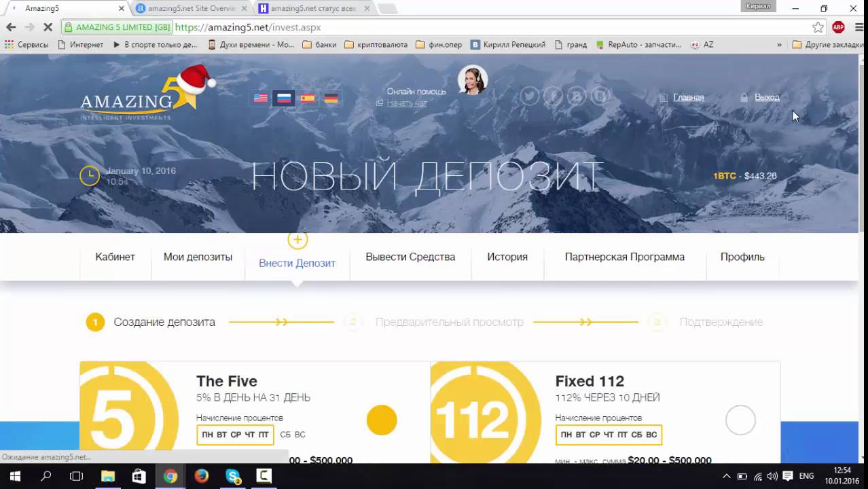Open the Facebook social icon
This screenshot has width=868, height=489.
click(553, 96)
